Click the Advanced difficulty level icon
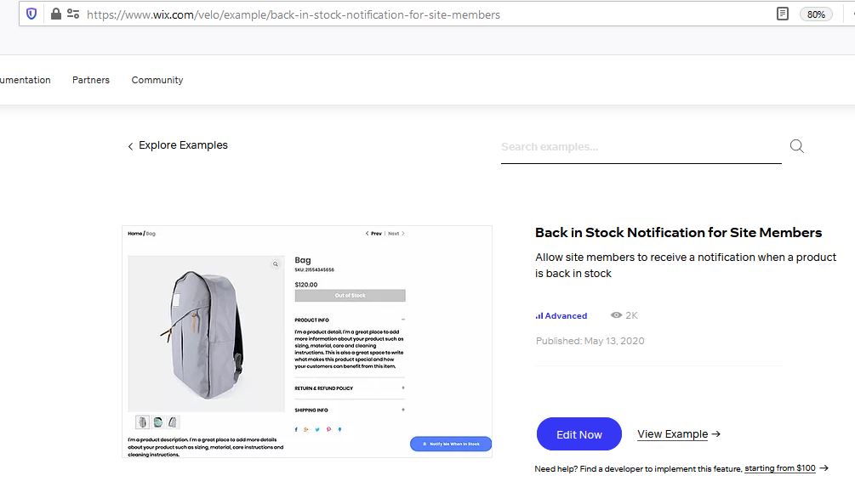This screenshot has height=504, width=855. tap(539, 315)
